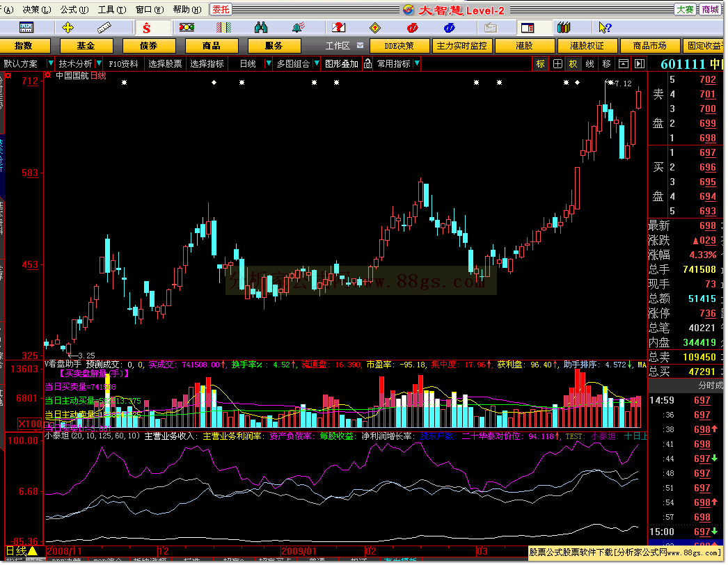
Task: Switch to the 服务 tab
Action: point(274,45)
